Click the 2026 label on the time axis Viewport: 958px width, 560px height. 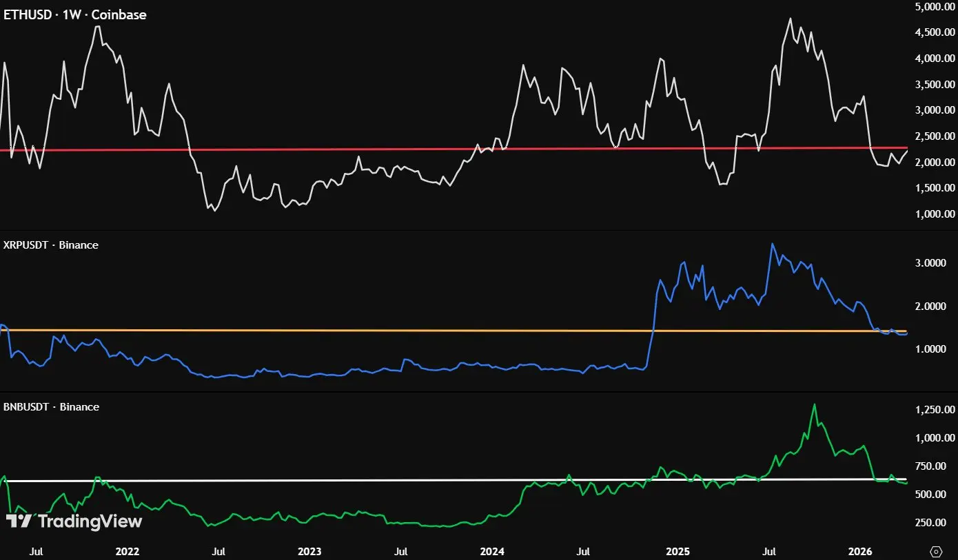[x=860, y=552]
